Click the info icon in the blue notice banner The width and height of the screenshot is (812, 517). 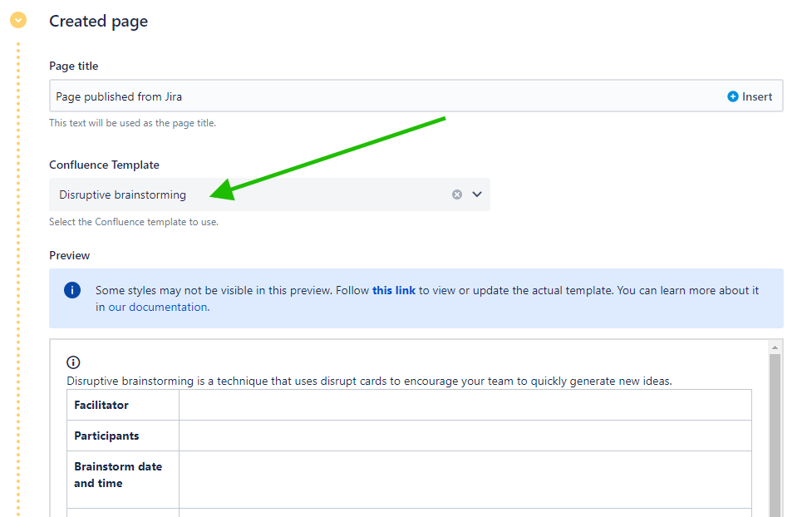(72, 290)
